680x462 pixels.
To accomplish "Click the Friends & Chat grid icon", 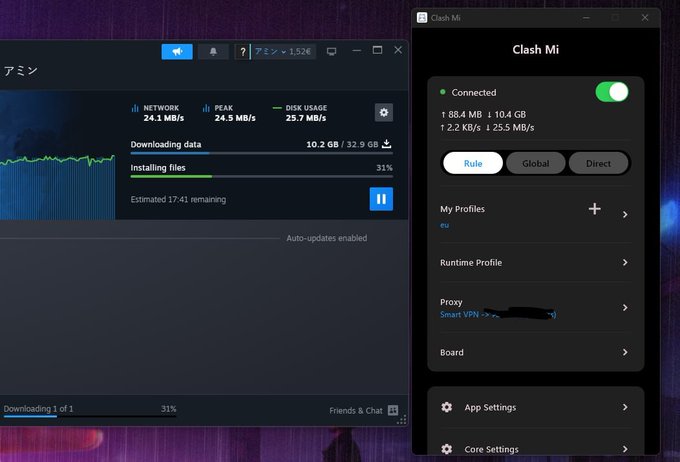I will (x=393, y=410).
